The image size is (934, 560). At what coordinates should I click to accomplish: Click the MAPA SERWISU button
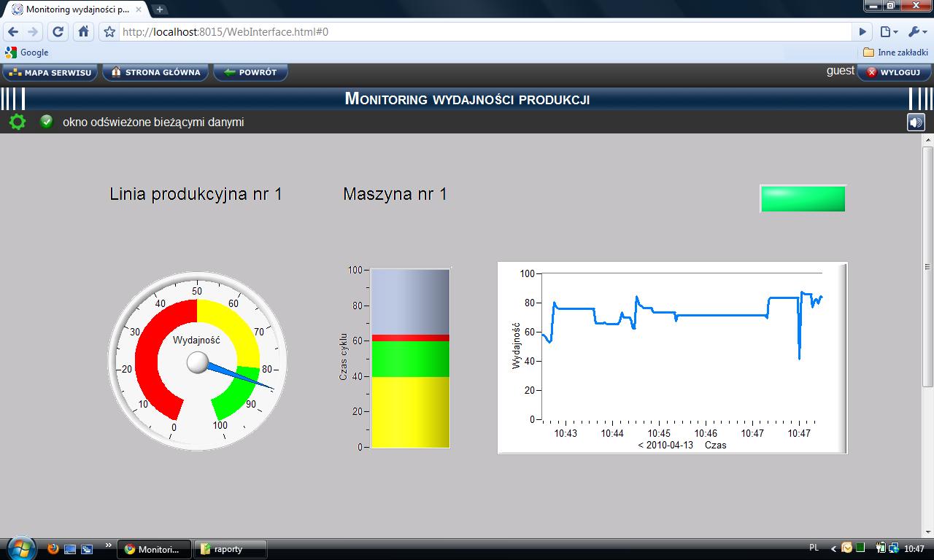point(50,72)
